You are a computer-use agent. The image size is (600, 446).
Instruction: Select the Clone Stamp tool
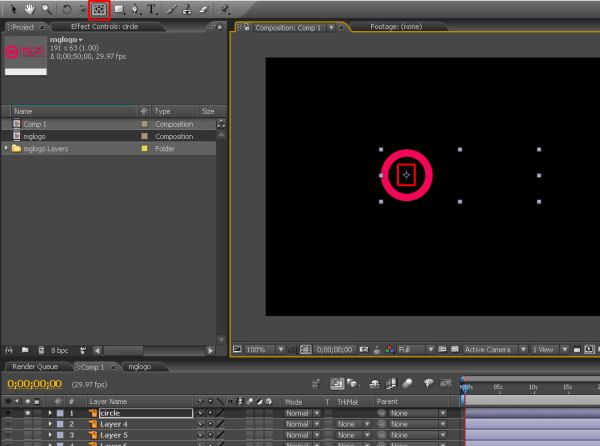coord(187,10)
